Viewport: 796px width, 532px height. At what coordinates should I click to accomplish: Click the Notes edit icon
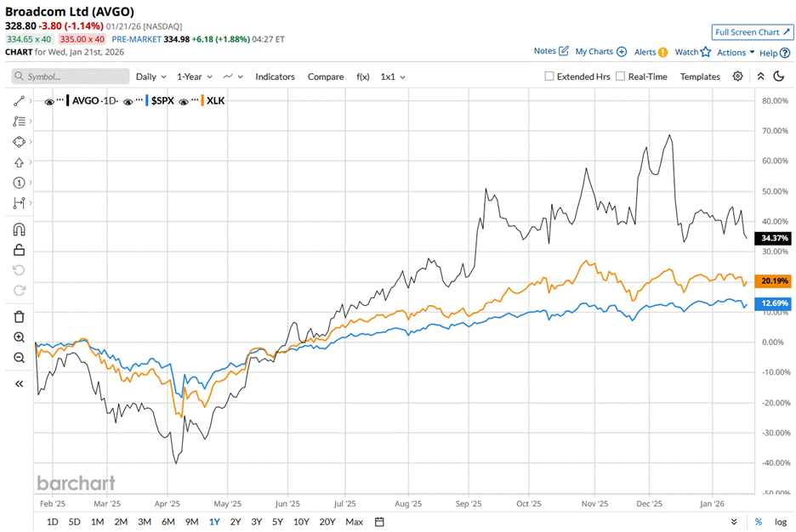pyautogui.click(x=564, y=51)
